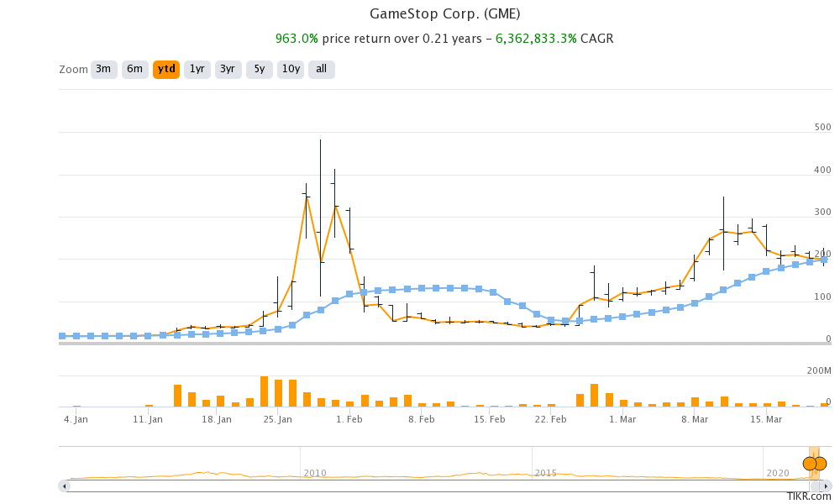The image size is (840, 504).
Task: Set the zoom range to 5y
Action: point(260,69)
